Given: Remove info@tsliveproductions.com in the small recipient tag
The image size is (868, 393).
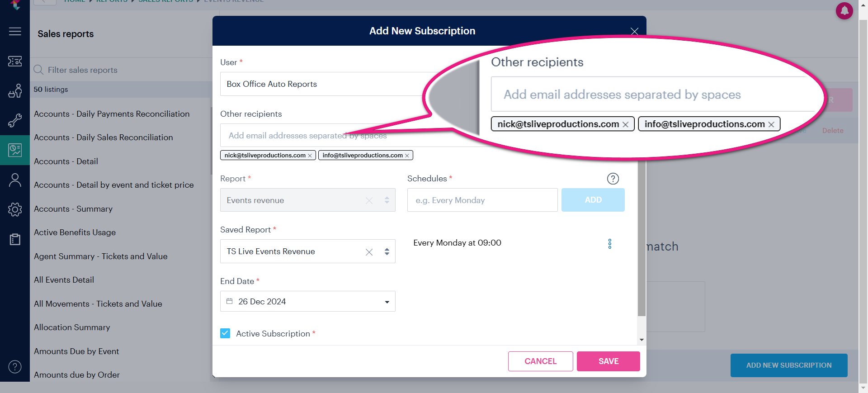Looking at the screenshot, I should (407, 156).
